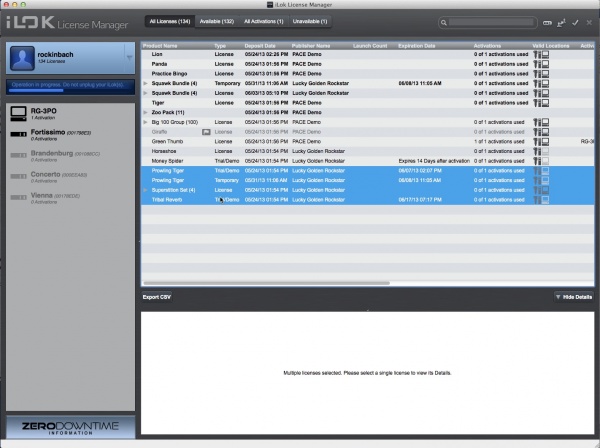Click valid locations icons in Tiger row

(x=541, y=103)
